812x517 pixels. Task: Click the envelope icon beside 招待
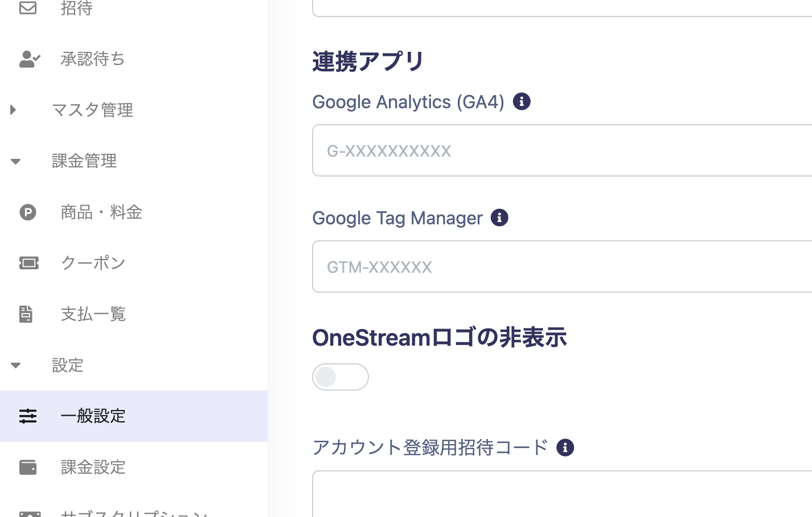point(28,7)
